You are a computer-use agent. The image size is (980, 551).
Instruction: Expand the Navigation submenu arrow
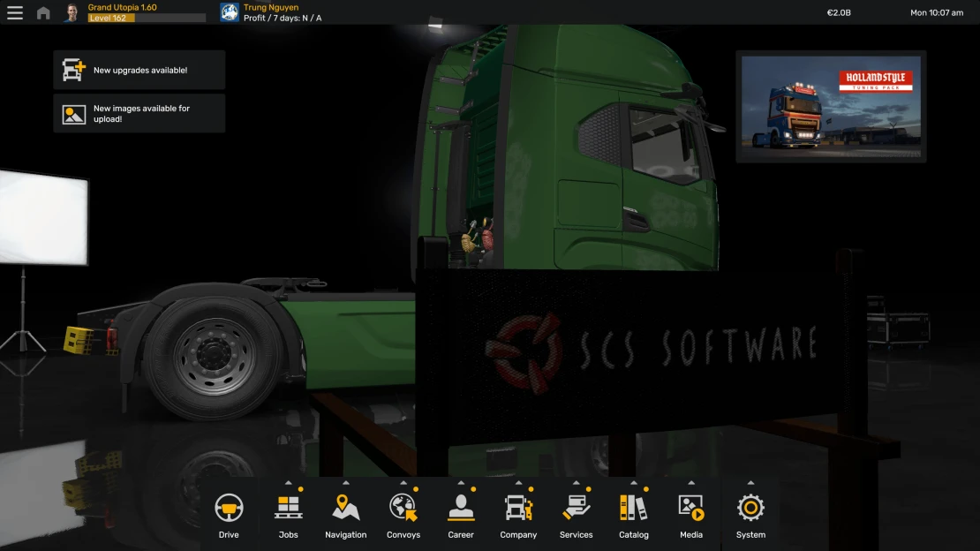345,483
